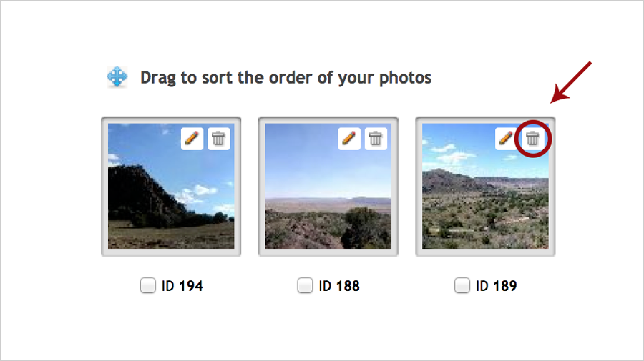Check the box beside ID 189
This screenshot has height=361, width=644.
(462, 286)
